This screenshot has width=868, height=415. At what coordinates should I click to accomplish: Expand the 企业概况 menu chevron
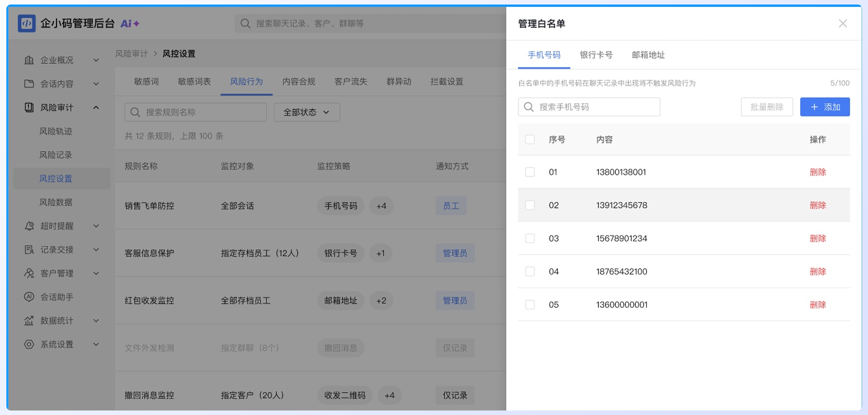[x=96, y=60]
